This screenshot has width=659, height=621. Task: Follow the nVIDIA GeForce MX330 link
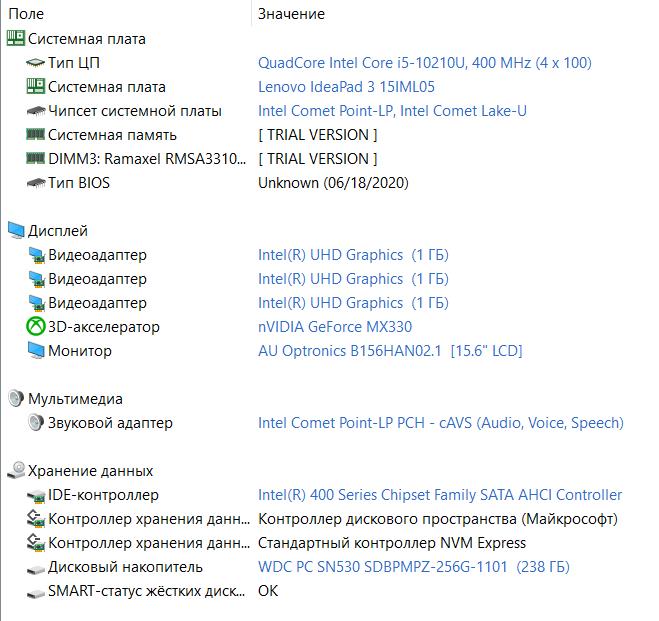coord(335,327)
